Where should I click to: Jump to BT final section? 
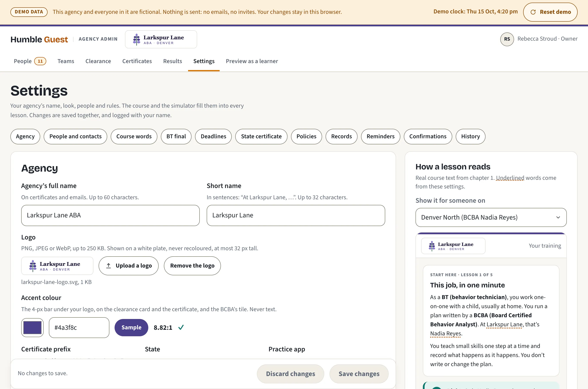point(176,136)
